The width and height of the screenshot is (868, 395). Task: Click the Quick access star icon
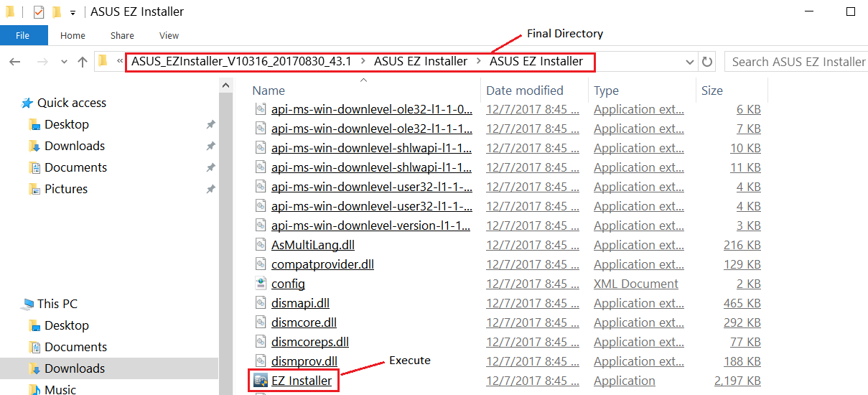[27, 103]
